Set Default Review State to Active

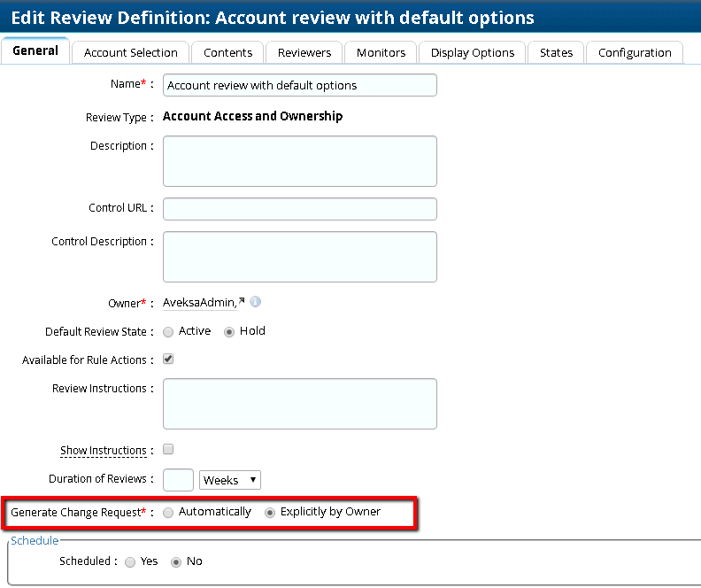coord(168,331)
